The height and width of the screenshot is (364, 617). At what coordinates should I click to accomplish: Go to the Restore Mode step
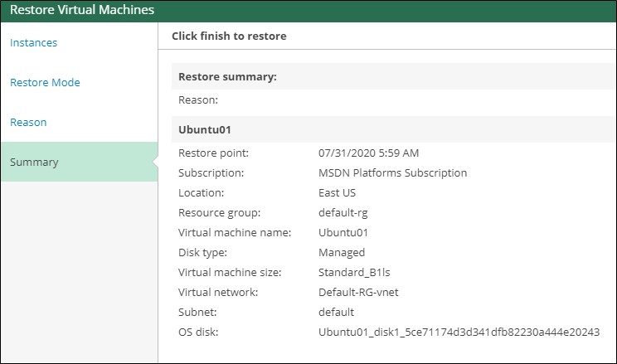(x=45, y=82)
